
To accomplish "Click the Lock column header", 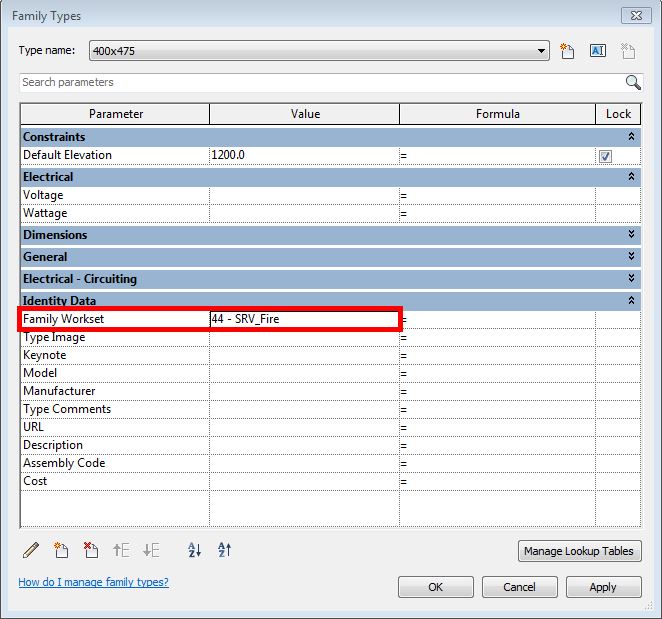I will [618, 114].
